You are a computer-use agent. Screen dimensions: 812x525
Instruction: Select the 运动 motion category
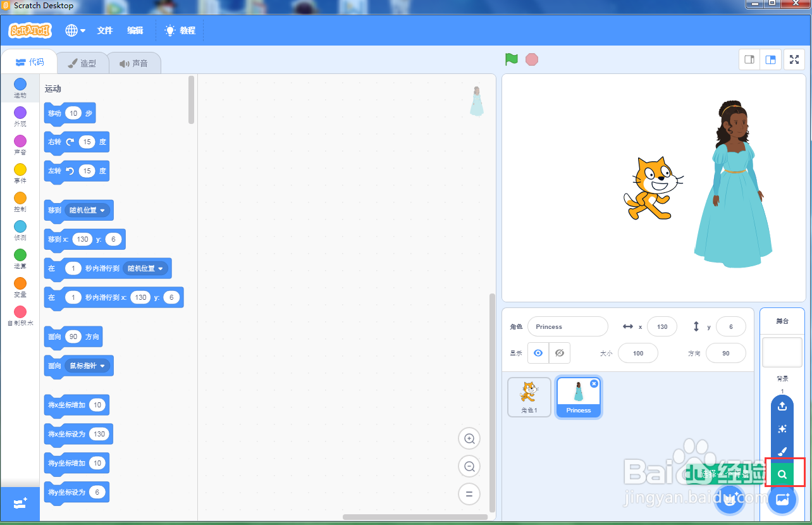click(x=20, y=89)
